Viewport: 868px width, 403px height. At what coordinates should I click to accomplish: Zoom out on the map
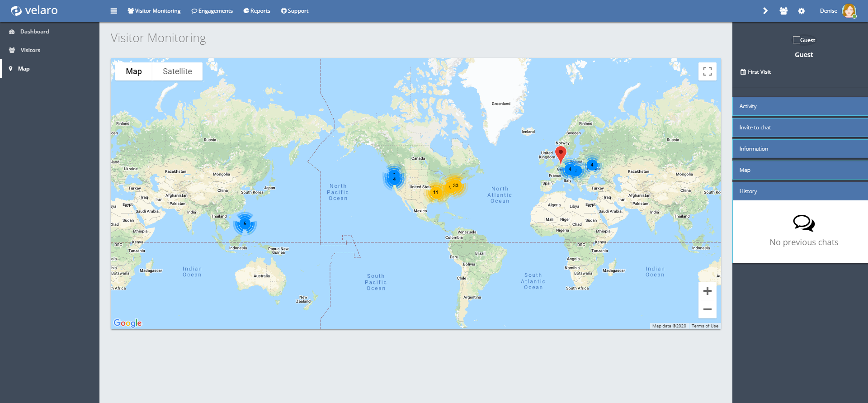pos(708,309)
